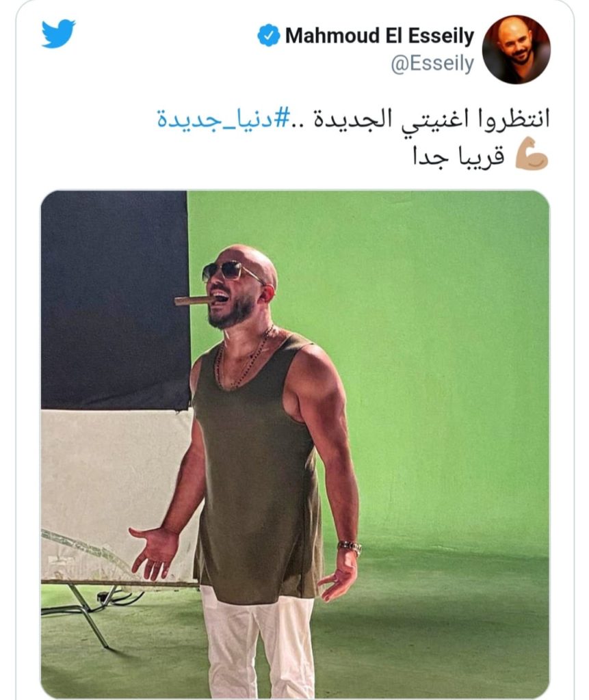Click the Twitter bird logo
The height and width of the screenshot is (700, 589).
(59, 33)
